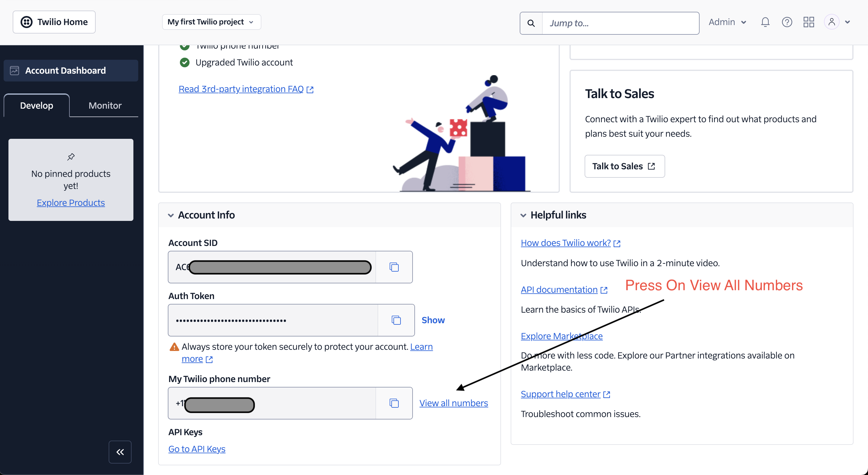Open Account Dashboard in sidebar
Screen dimensions: 868x475
coord(71,70)
